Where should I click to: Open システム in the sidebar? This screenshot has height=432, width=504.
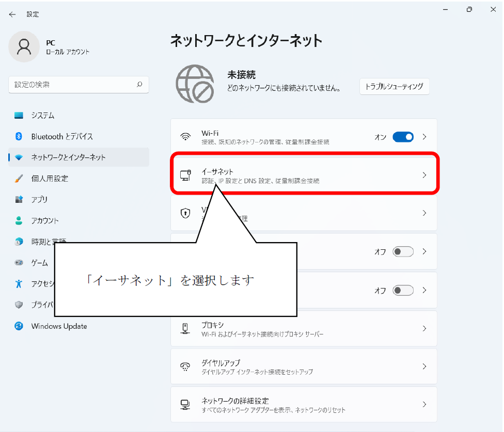click(x=42, y=116)
